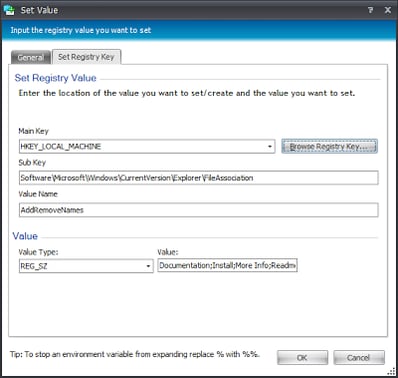The image size is (398, 378).
Task: Click the Set Value application icon
Action: coord(9,10)
